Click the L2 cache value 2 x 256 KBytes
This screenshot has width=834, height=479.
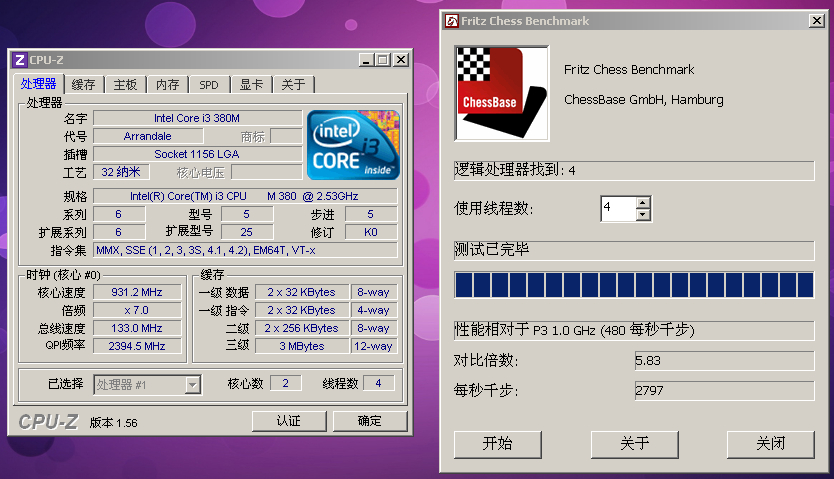[302, 329]
